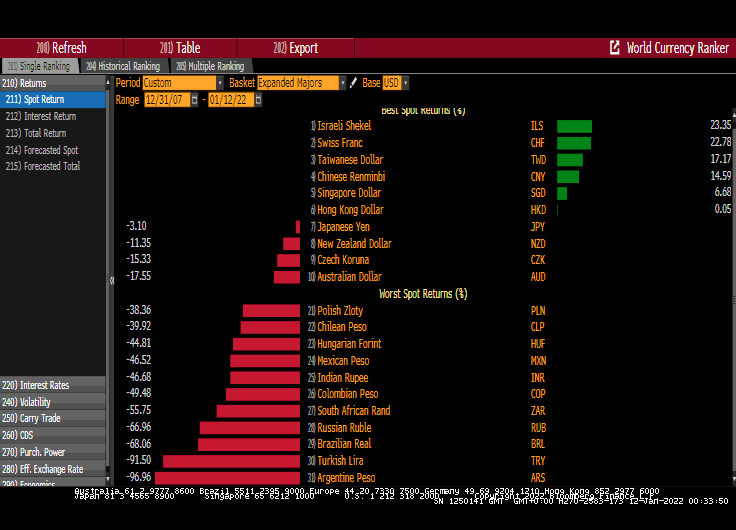This screenshot has width=736, height=530.
Task: Click the 202) Export button
Action: pos(295,48)
